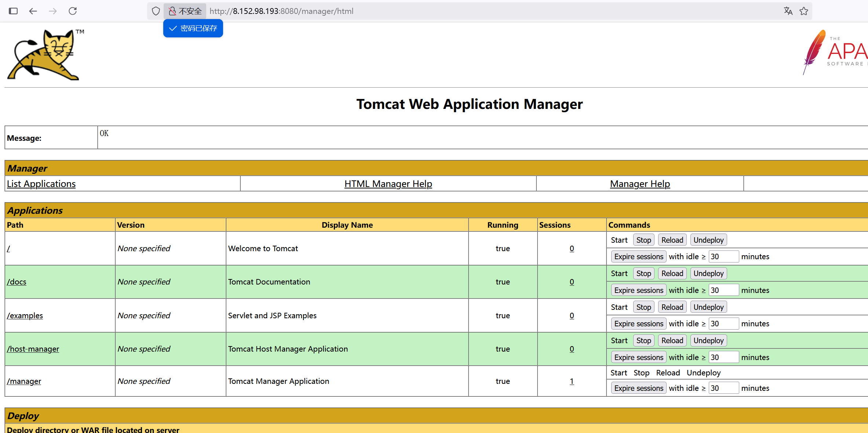Screen dimensions: 868x433
Task: Open HTML Manager Help link
Action: (388, 184)
